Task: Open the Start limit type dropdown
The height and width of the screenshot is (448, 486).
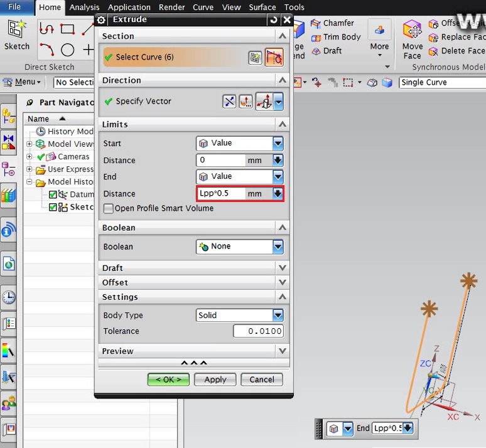Action: pyautogui.click(x=278, y=144)
